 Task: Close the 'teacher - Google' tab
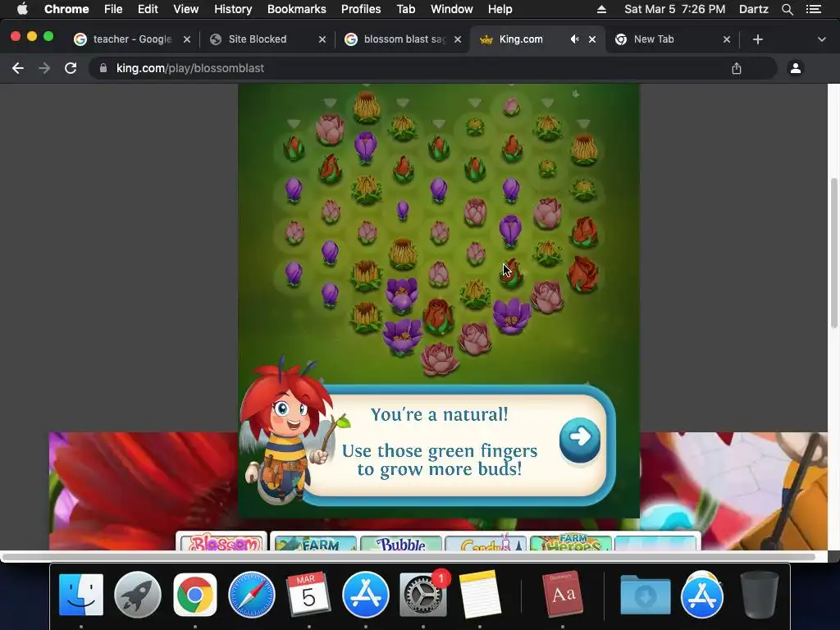point(187,39)
